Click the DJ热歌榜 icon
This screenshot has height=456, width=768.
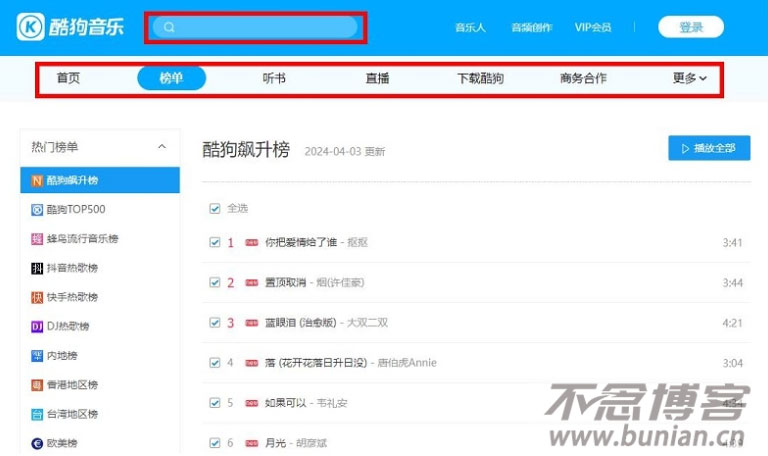pyautogui.click(x=37, y=327)
